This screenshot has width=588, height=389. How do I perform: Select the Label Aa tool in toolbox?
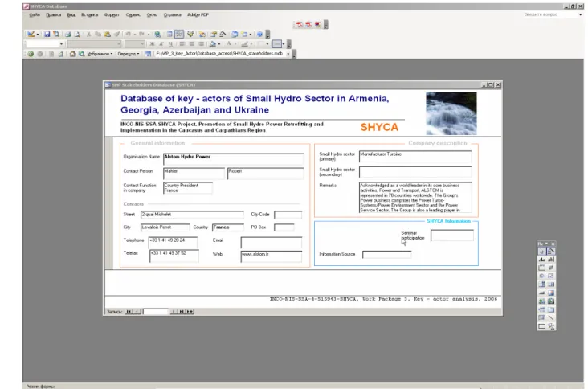pos(542,260)
